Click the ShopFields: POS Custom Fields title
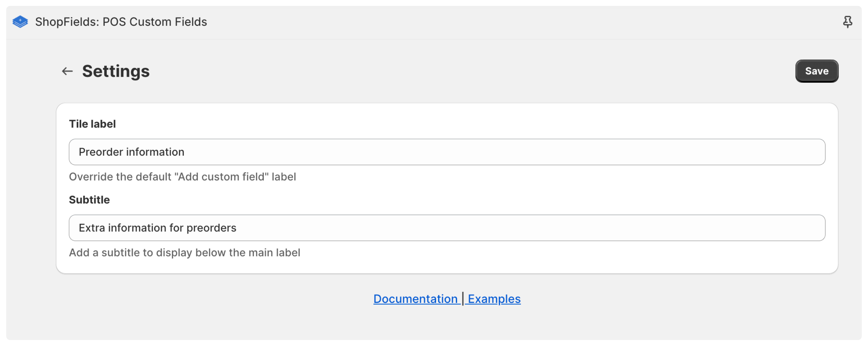The width and height of the screenshot is (868, 346). tap(121, 22)
